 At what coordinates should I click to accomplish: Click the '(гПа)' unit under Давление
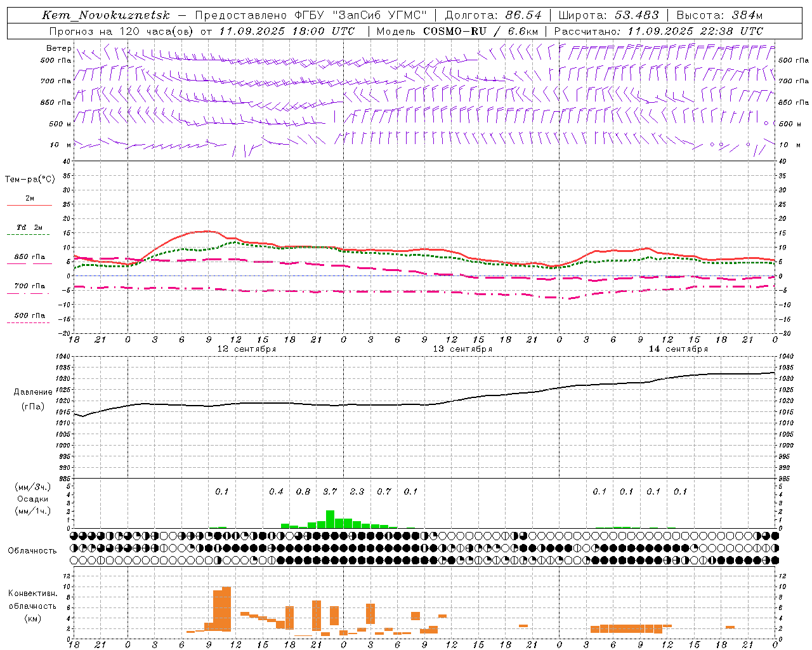pos(34,407)
